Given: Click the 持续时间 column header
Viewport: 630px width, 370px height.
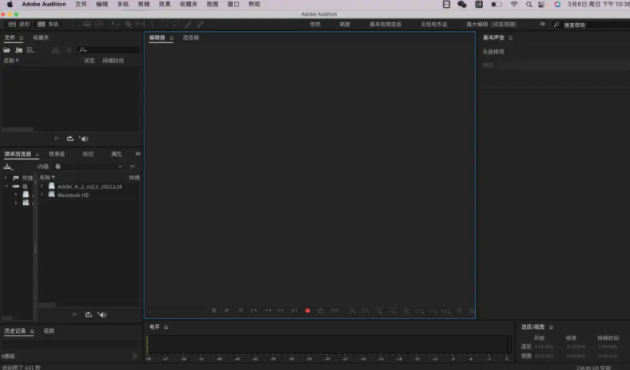Looking at the screenshot, I should (113, 61).
